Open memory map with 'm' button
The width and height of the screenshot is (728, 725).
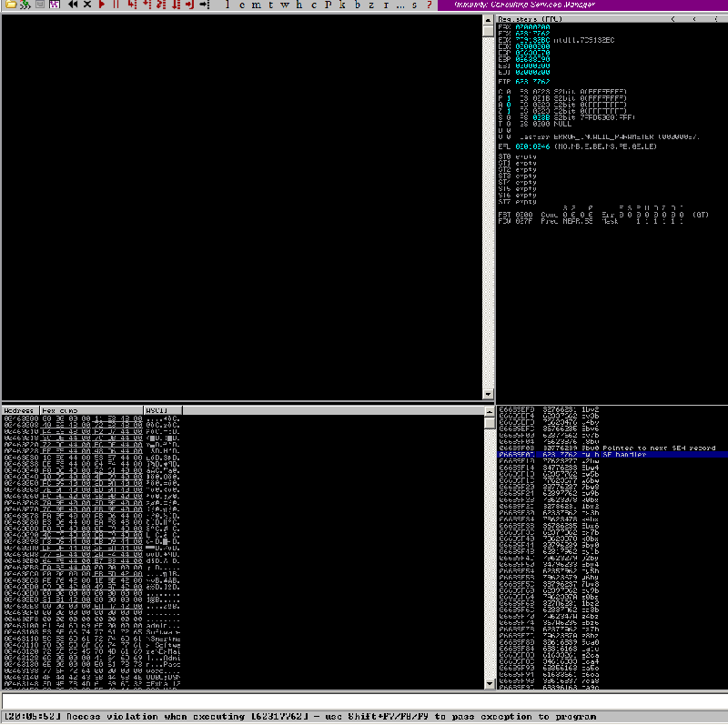click(256, 5)
